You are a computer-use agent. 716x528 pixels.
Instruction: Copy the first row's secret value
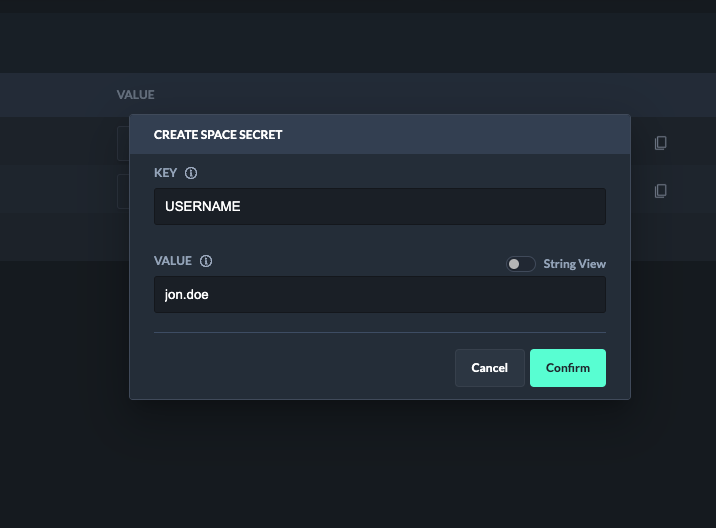click(660, 143)
